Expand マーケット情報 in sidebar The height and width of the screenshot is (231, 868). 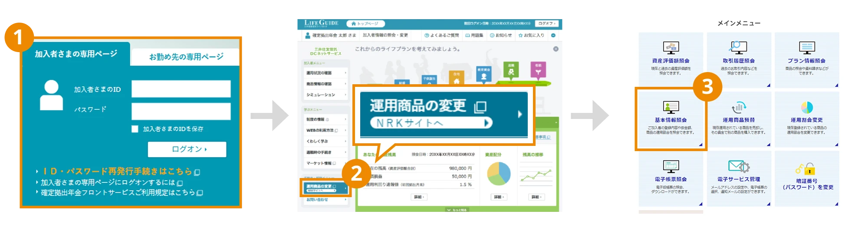point(326,163)
